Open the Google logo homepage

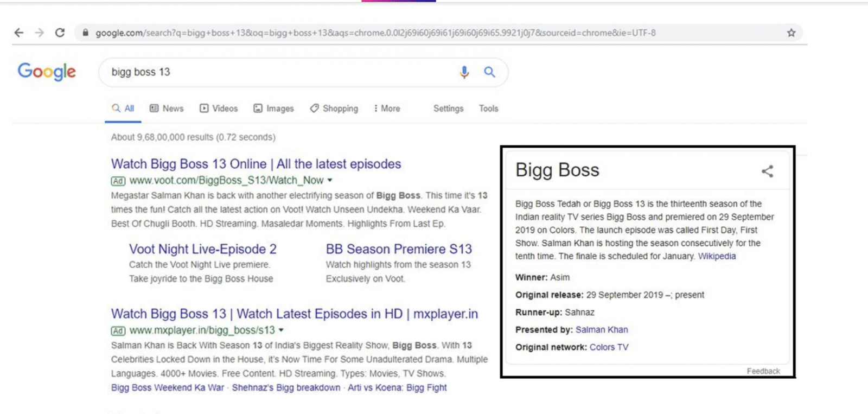(x=47, y=72)
